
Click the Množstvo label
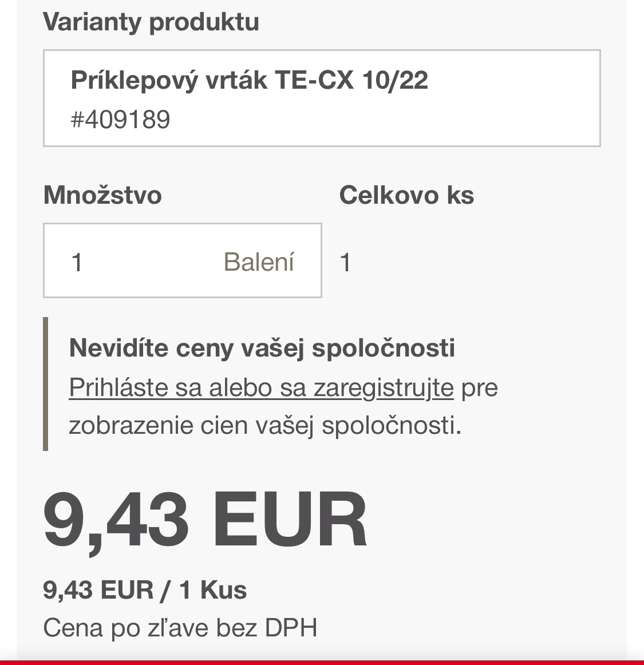point(102,195)
